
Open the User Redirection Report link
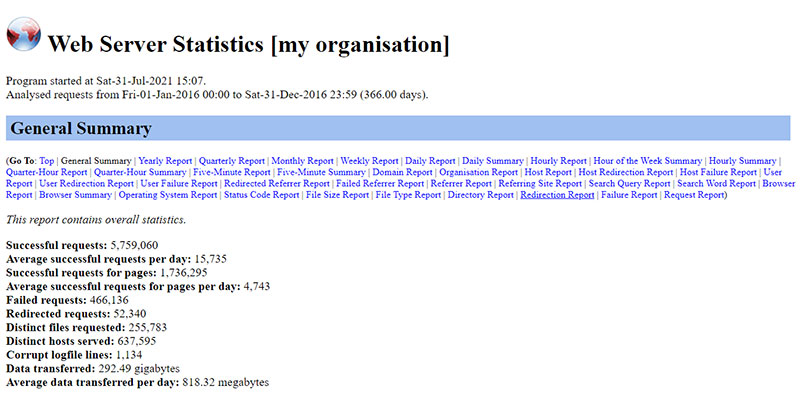pyautogui.click(x=87, y=183)
